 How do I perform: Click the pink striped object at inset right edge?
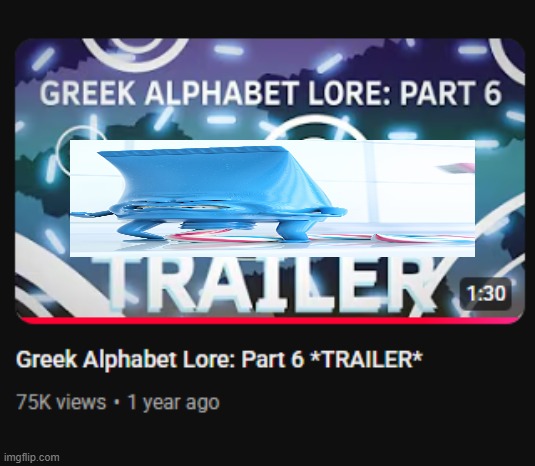(457, 168)
